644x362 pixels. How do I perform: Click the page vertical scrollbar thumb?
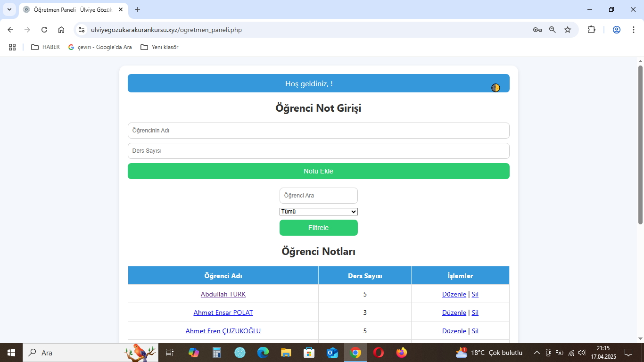[640, 145]
